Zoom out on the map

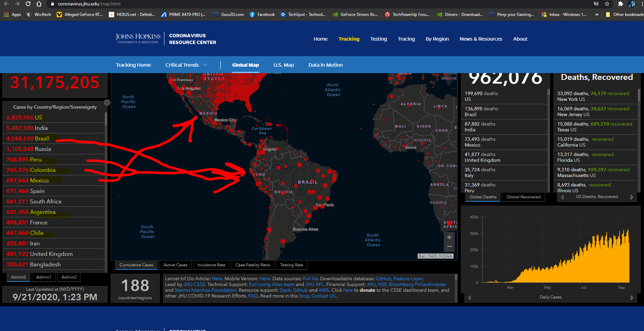(x=449, y=246)
